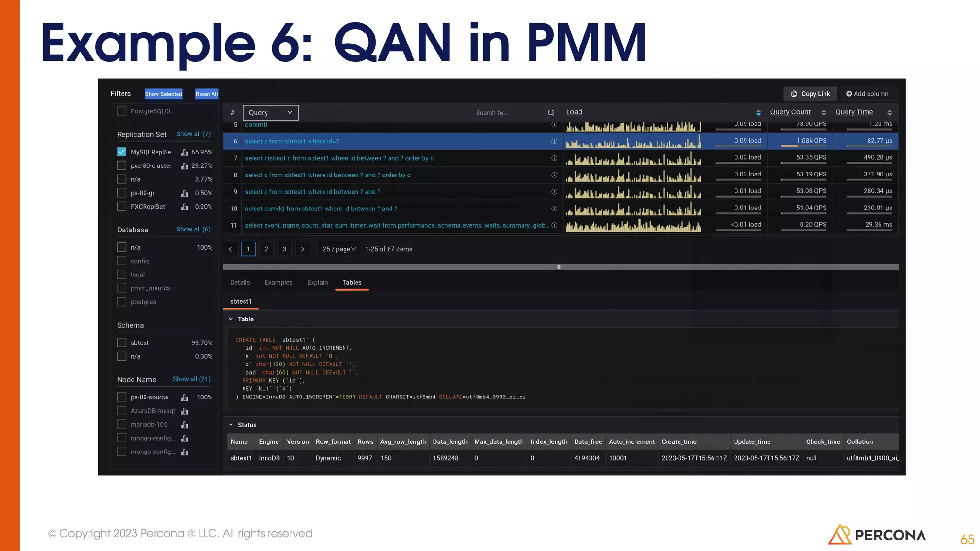Click dashboard chart icon next to pxc-80-cluster
Screen dimensions: 980x551
point(184,166)
